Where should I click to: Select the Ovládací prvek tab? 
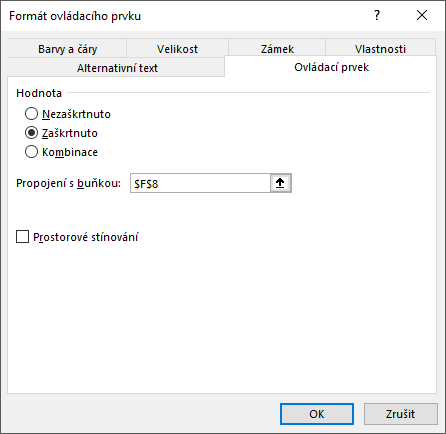[x=331, y=67]
